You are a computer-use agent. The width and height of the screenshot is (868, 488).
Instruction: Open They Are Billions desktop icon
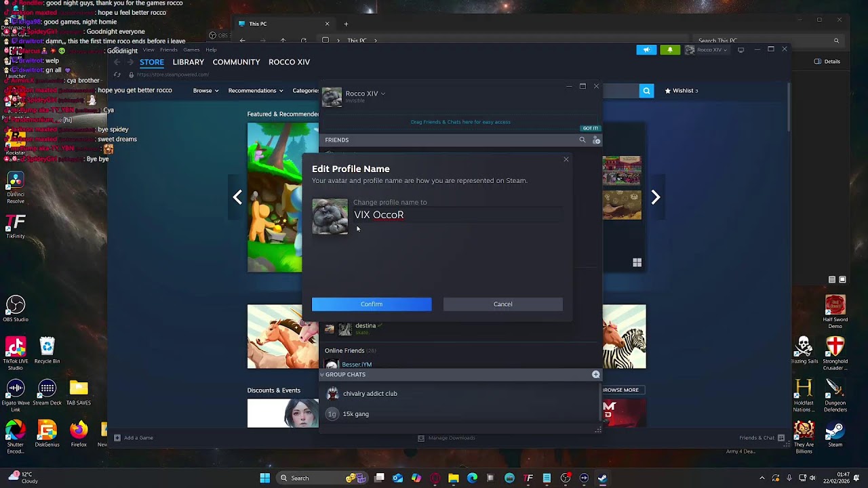804,438
